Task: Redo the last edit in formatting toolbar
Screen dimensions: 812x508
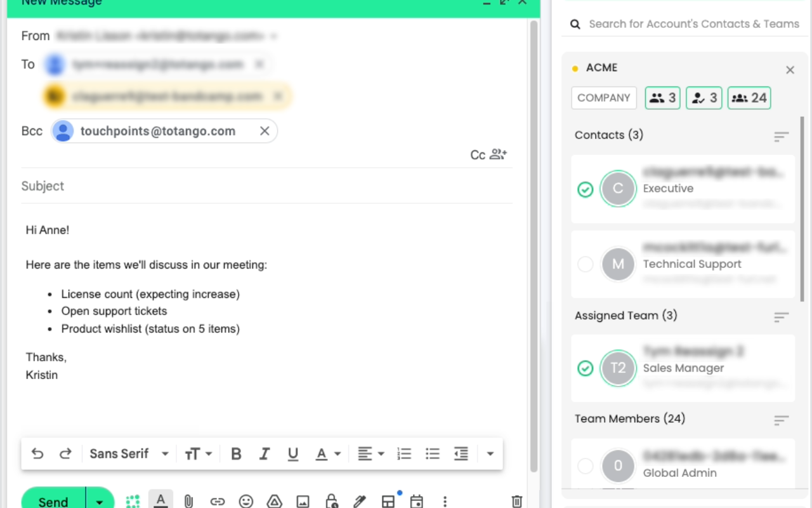Action: pos(65,453)
